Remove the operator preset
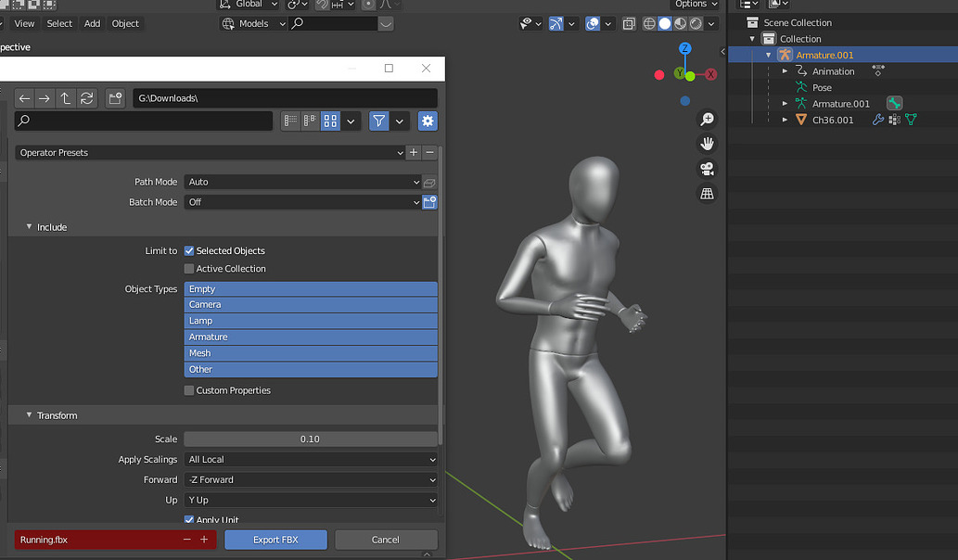The image size is (958, 560). (x=429, y=153)
